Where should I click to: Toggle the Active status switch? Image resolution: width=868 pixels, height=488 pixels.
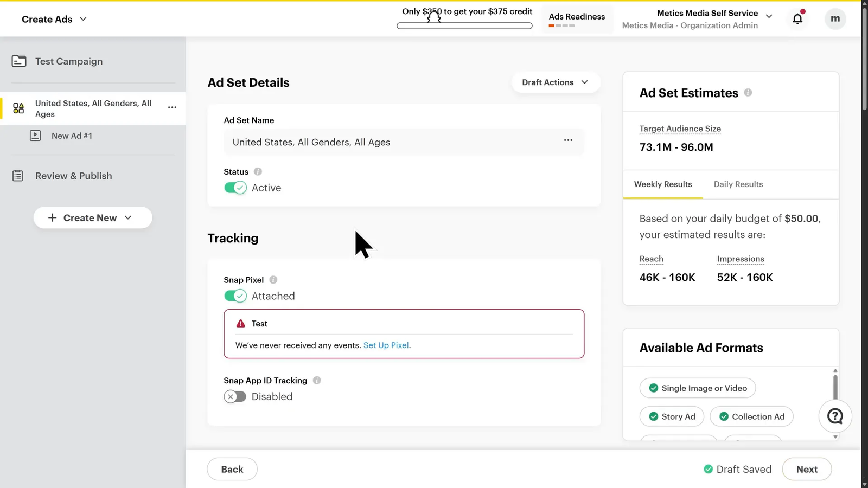pyautogui.click(x=235, y=188)
